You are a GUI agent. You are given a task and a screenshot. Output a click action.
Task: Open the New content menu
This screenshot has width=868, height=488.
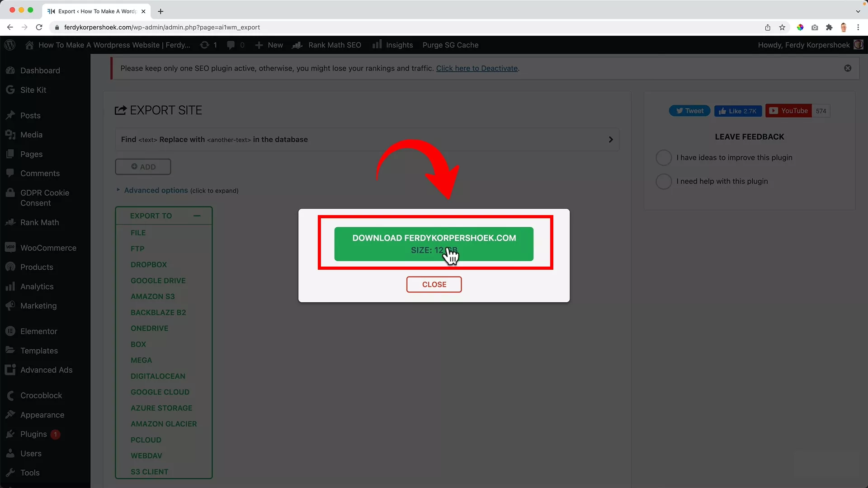coord(269,45)
